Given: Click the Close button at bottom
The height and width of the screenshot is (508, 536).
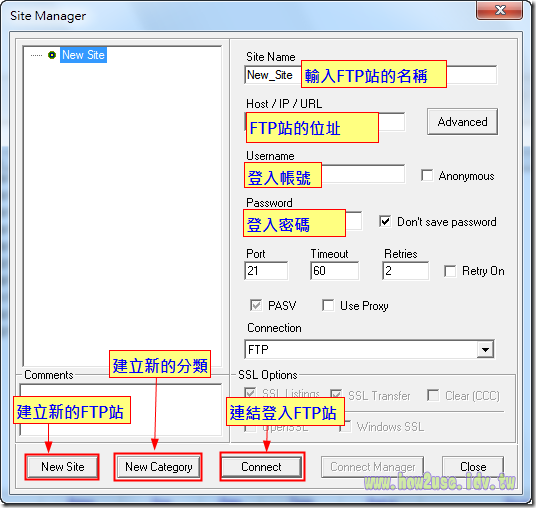Looking at the screenshot, I should pos(473,467).
